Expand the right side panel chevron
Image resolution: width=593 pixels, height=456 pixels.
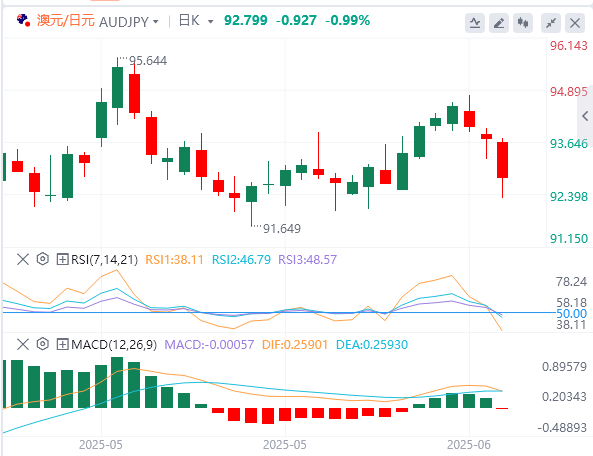[x=585, y=116]
